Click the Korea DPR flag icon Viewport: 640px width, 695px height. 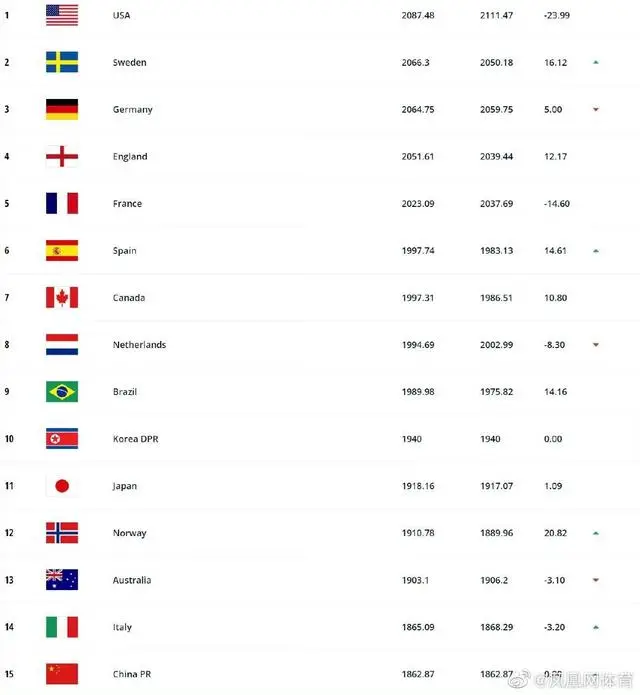tap(61, 438)
